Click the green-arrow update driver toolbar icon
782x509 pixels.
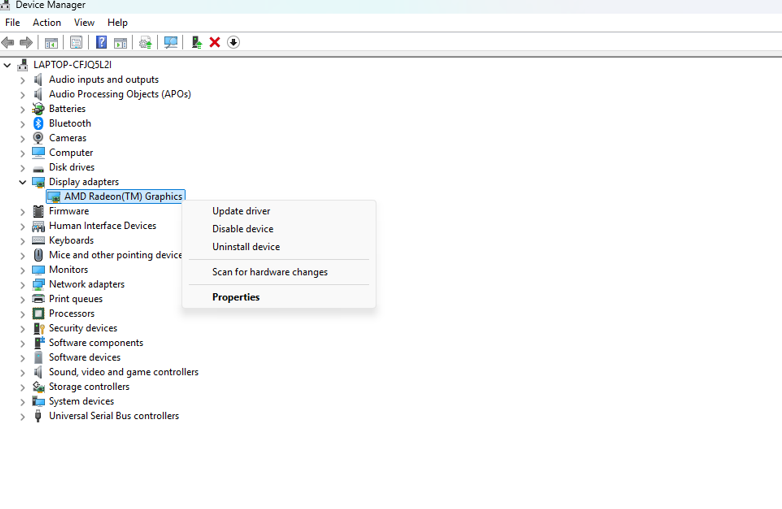[x=196, y=42]
